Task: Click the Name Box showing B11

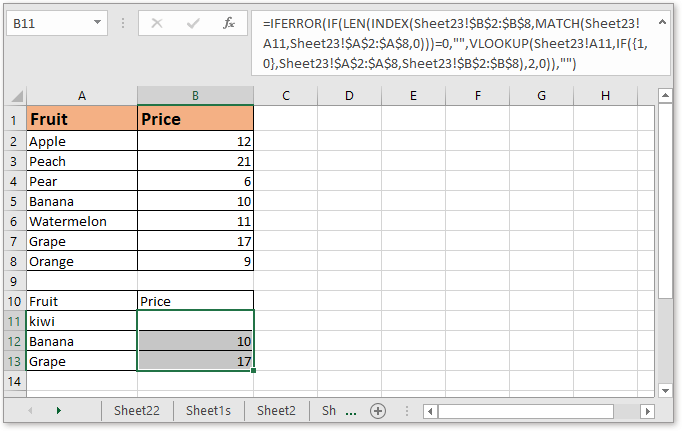Action: [50, 21]
